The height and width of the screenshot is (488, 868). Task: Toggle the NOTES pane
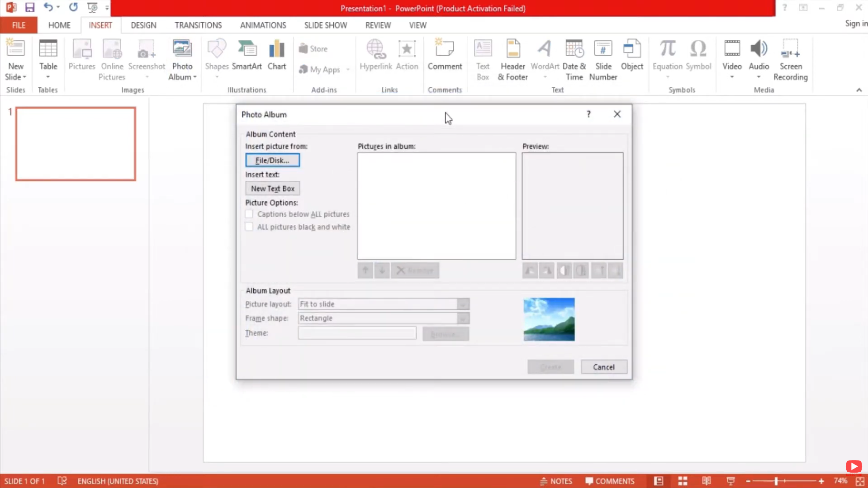pos(556,481)
